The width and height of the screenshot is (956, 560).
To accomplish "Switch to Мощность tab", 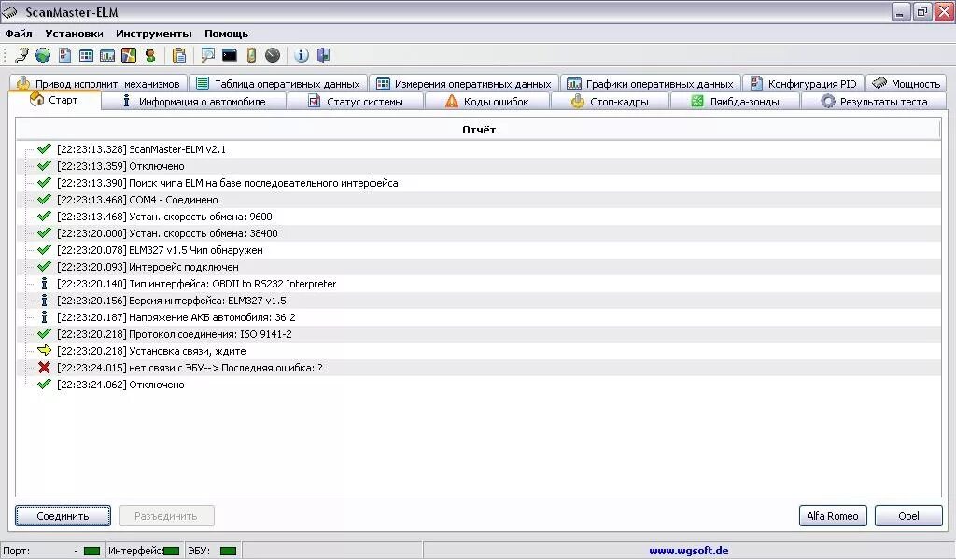I will tap(906, 83).
